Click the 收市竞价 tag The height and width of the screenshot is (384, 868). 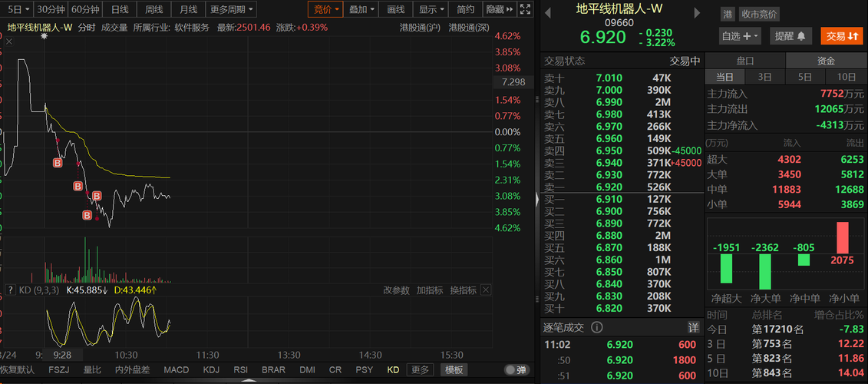pyautogui.click(x=759, y=15)
